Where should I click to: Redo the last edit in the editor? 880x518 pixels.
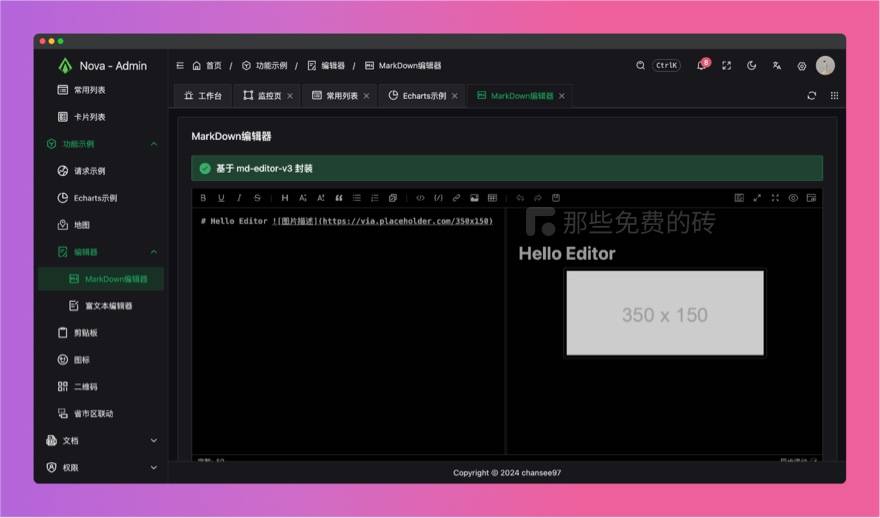click(x=538, y=198)
